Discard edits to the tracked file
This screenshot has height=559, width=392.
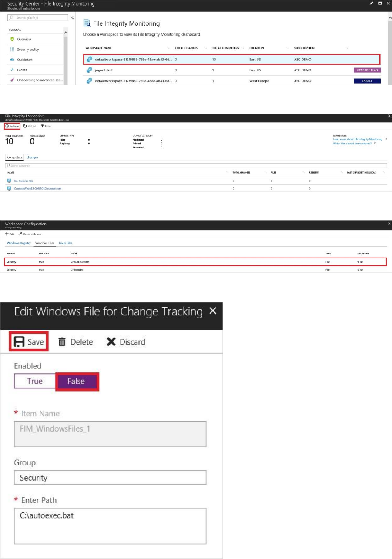[126, 342]
